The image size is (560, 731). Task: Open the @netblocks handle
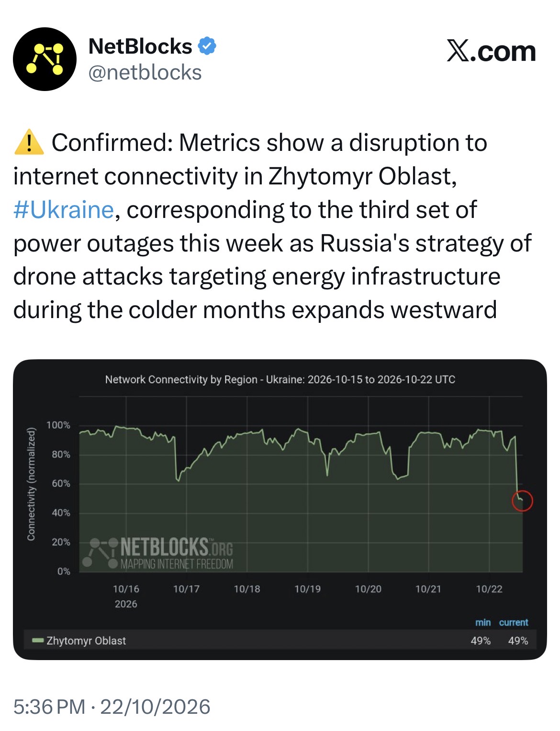[x=145, y=73]
